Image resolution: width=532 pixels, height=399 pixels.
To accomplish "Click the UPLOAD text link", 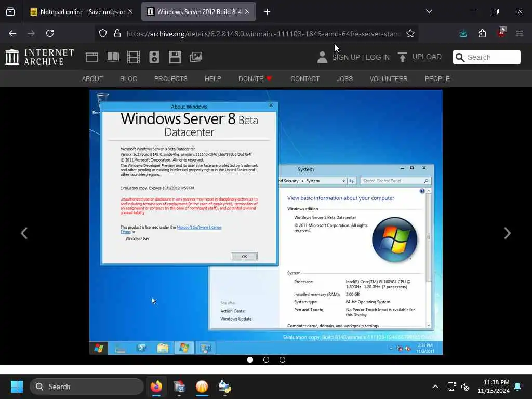I will (x=427, y=57).
